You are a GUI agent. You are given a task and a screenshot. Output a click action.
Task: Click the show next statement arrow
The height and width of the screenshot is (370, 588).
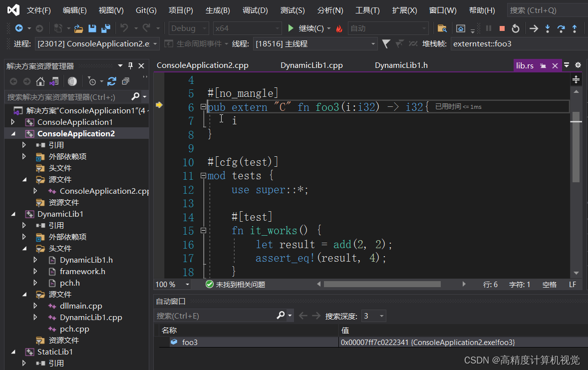click(534, 28)
